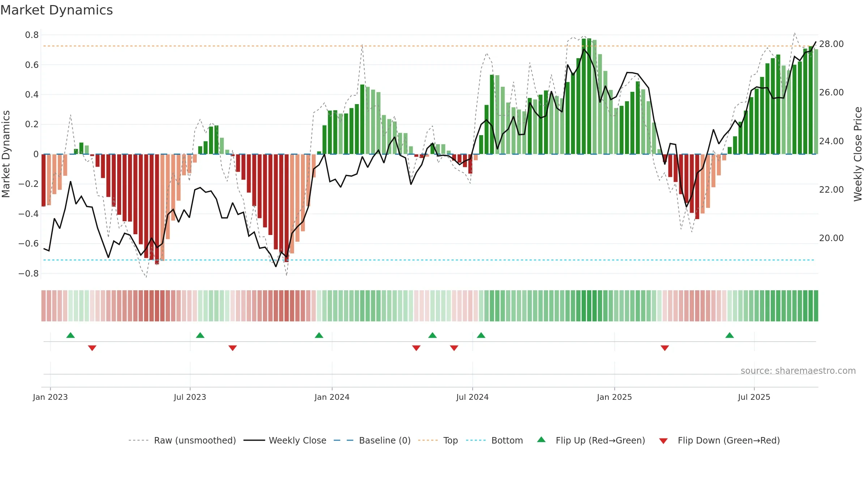Toggle the Weekly Close legend entry

(285, 440)
